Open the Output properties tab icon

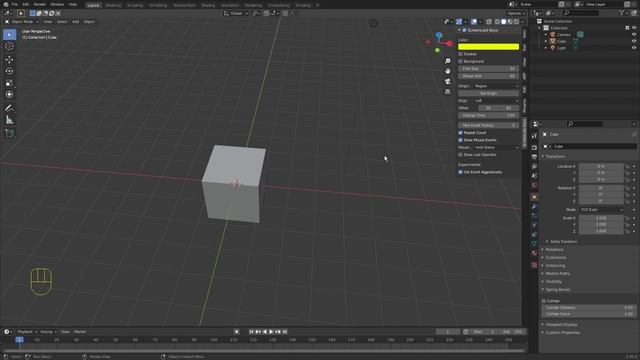534,157
